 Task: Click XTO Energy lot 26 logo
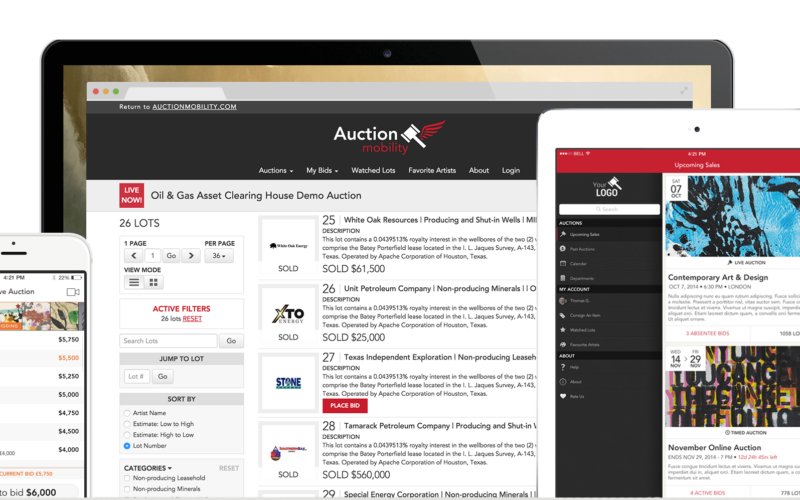point(288,314)
